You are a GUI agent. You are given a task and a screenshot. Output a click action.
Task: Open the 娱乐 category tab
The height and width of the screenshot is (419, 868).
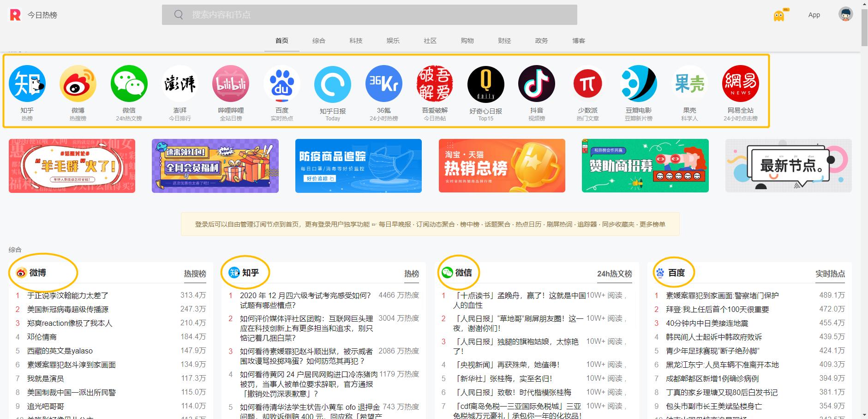pos(392,41)
